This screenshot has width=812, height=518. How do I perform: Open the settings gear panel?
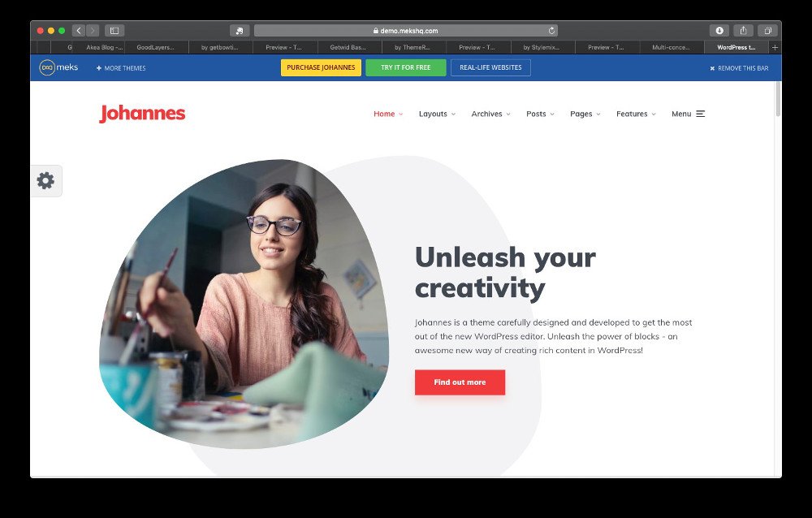pyautogui.click(x=45, y=181)
